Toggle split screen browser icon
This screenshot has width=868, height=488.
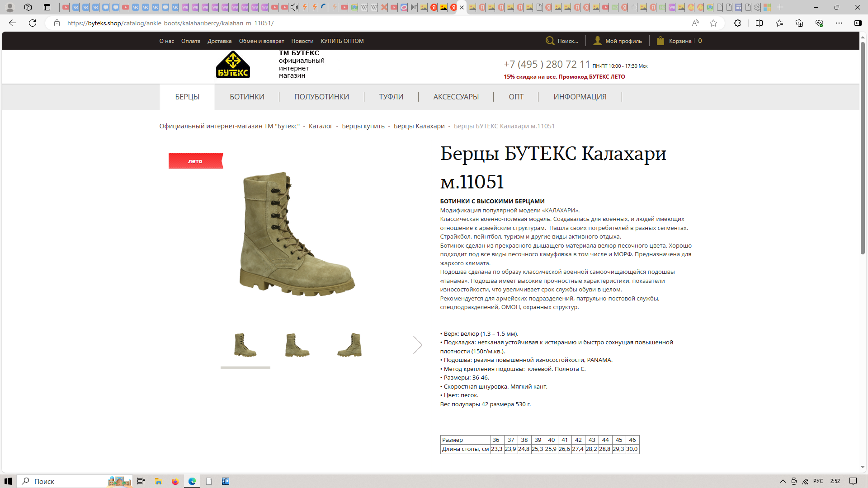759,23
